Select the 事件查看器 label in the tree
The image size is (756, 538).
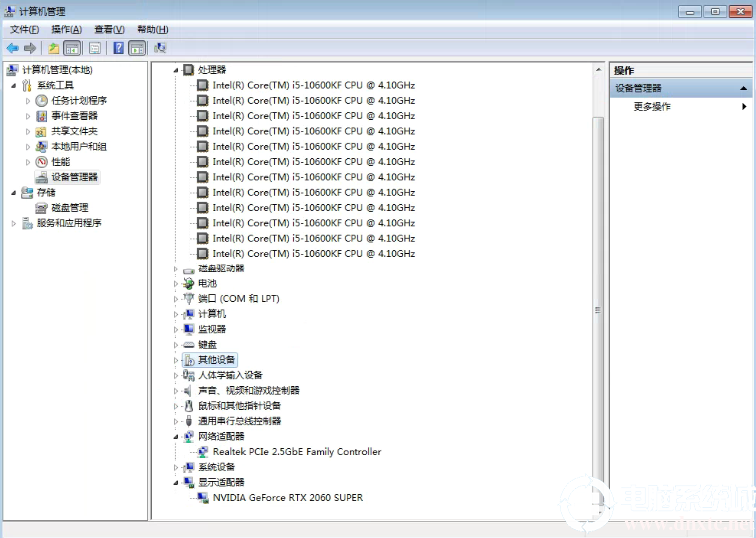(74, 116)
